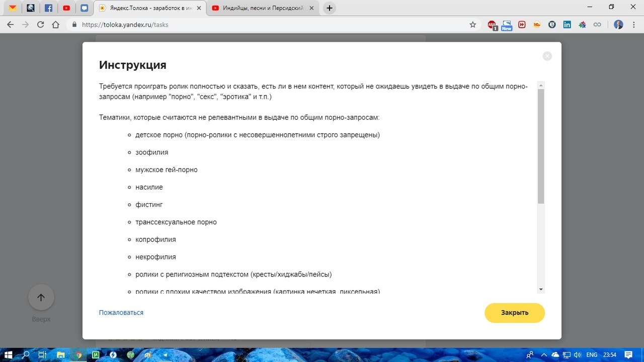Open Windows taskbar search

point(26,354)
